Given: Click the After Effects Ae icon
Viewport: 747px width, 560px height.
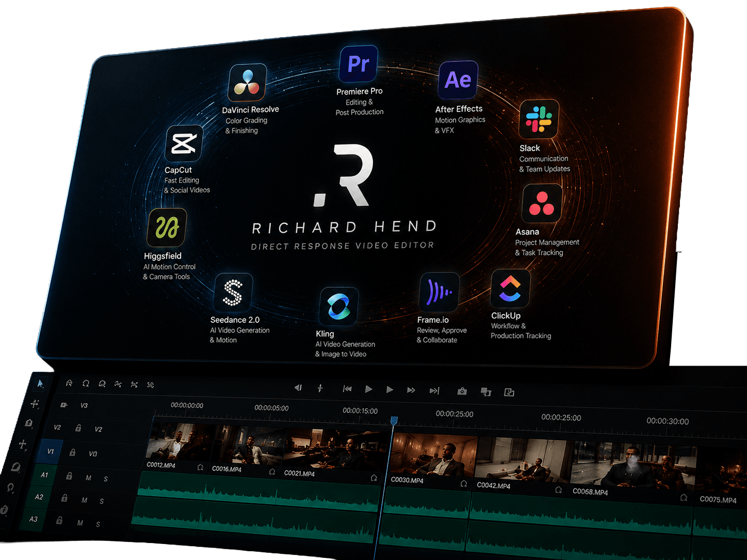Looking at the screenshot, I should (x=458, y=80).
